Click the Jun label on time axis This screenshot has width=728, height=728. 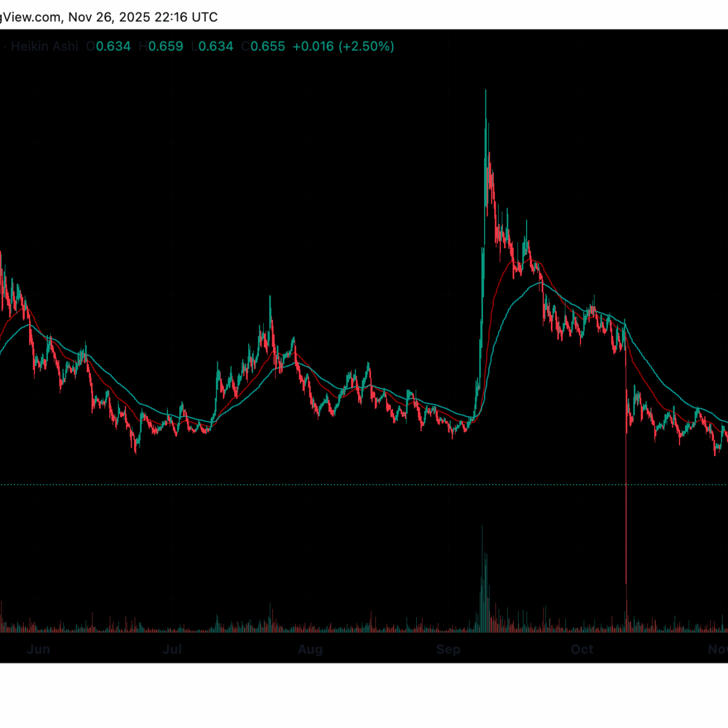[x=38, y=650]
